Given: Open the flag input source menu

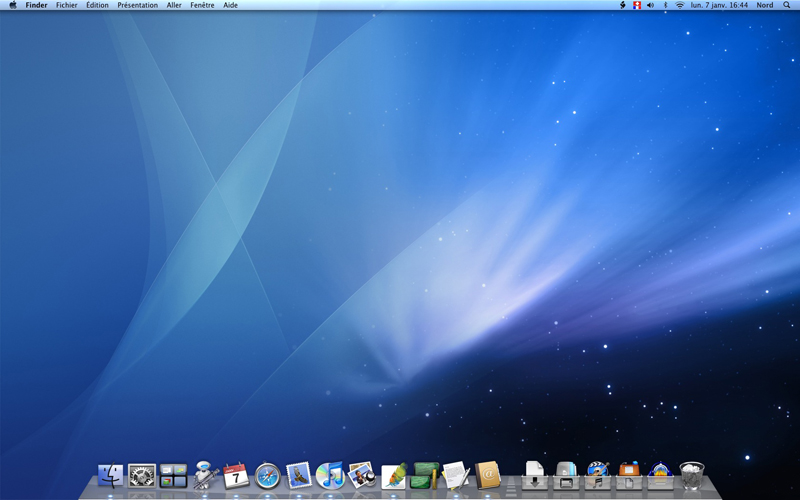Looking at the screenshot, I should pyautogui.click(x=637, y=5).
